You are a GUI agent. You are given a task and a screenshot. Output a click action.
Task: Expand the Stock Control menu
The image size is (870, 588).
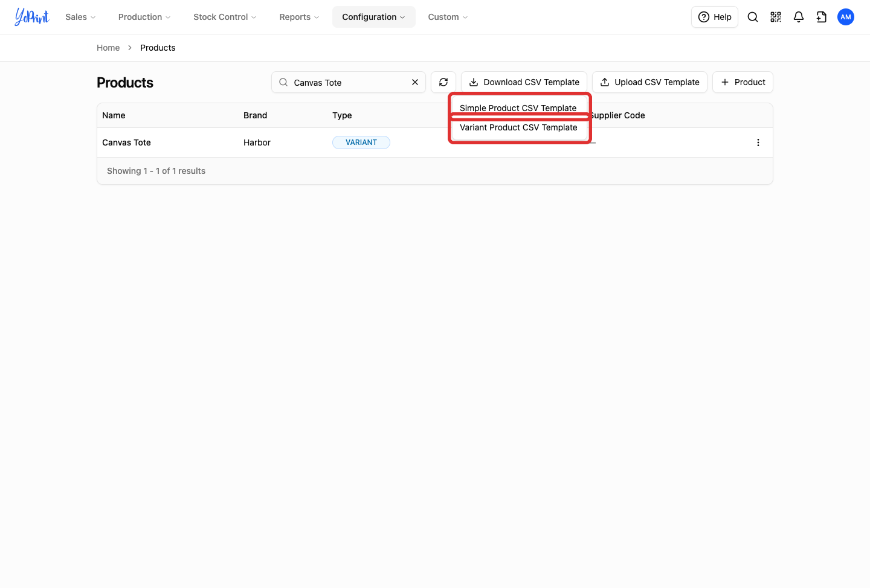(225, 17)
